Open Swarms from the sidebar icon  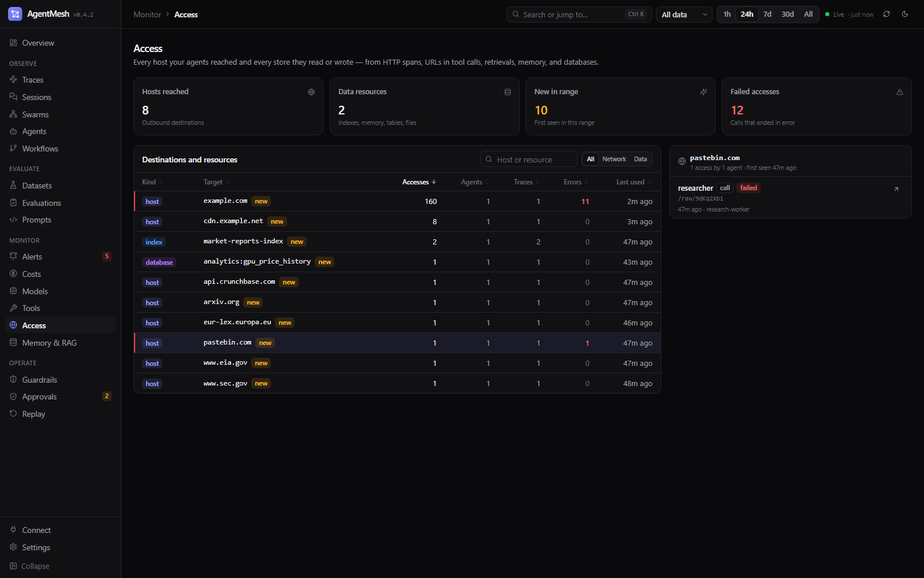[13, 114]
